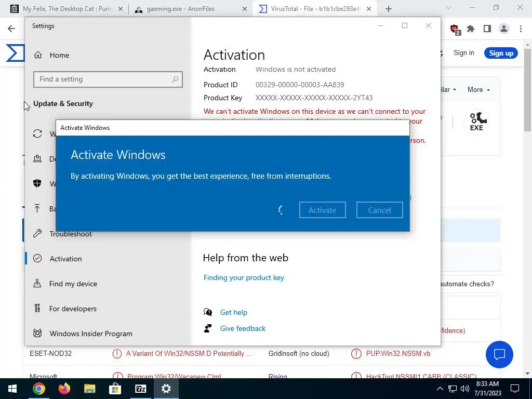Image resolution: width=532 pixels, height=399 pixels.
Task: Click Sign in on VirusTotal
Action: (464, 52)
